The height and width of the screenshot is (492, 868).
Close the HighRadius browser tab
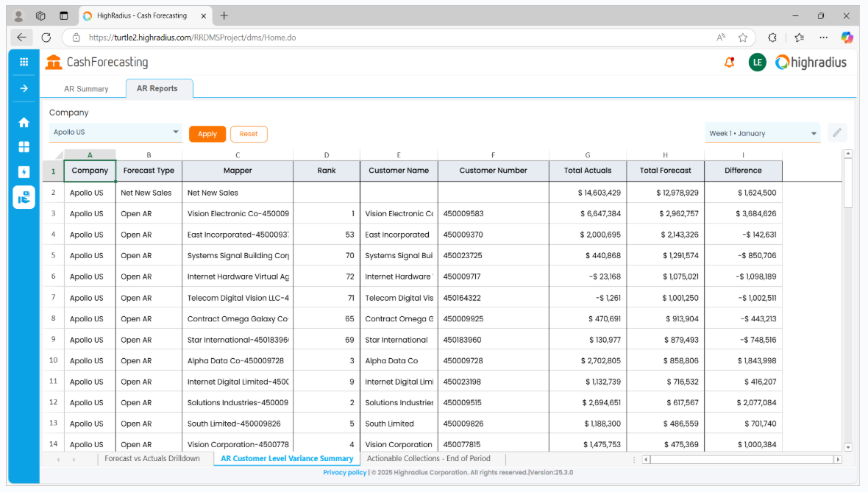[x=203, y=16]
